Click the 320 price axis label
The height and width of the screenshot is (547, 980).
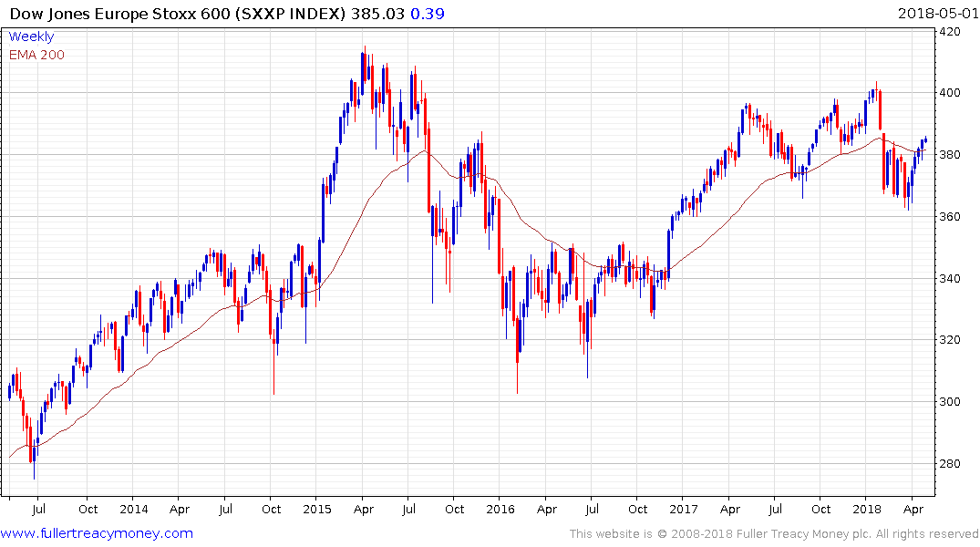950,340
